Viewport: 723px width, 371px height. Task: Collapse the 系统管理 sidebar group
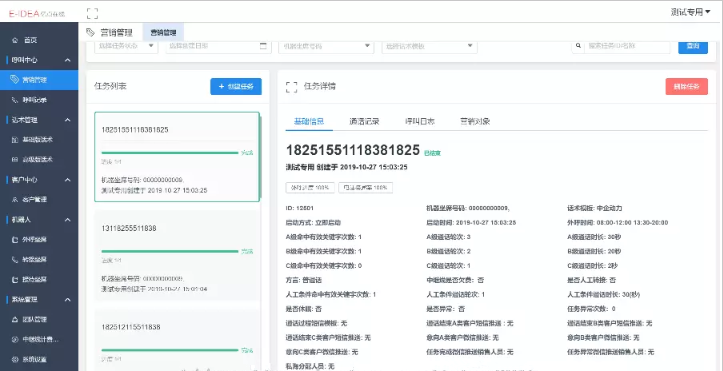(68, 300)
